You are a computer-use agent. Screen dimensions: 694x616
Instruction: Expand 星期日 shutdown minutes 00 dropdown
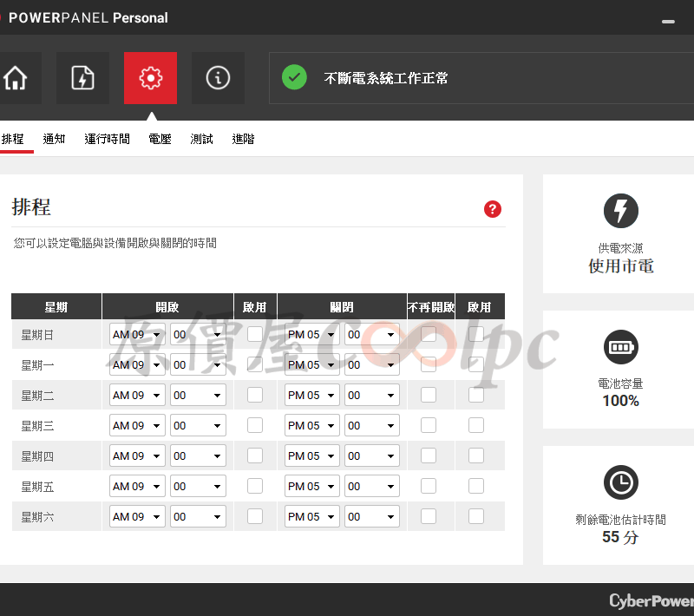[x=372, y=334]
